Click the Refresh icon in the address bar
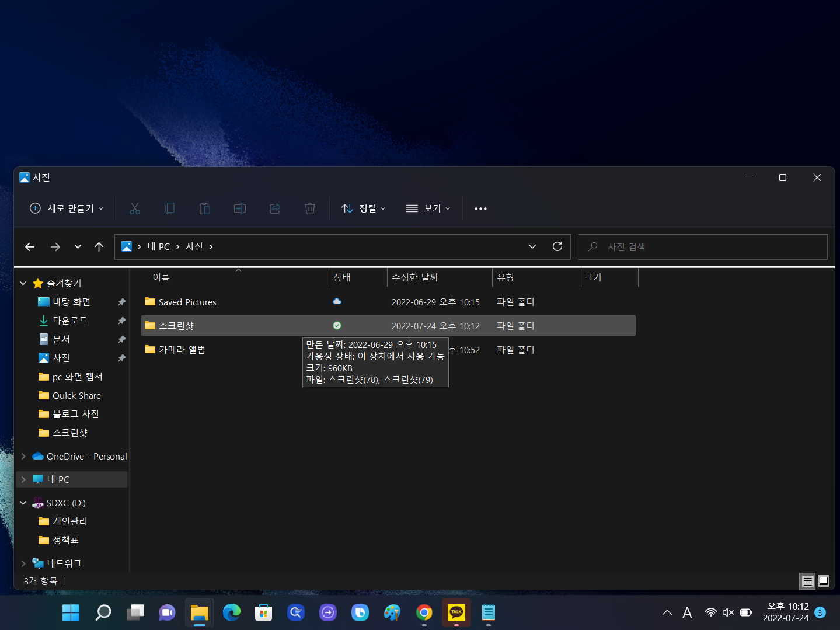Image resolution: width=840 pixels, height=630 pixels. pyautogui.click(x=557, y=246)
